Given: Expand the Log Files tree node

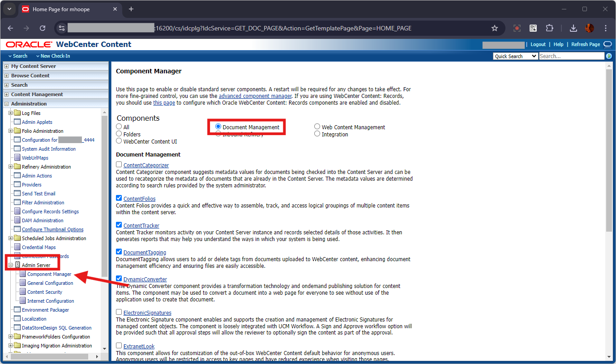Looking at the screenshot, I should 11,113.
